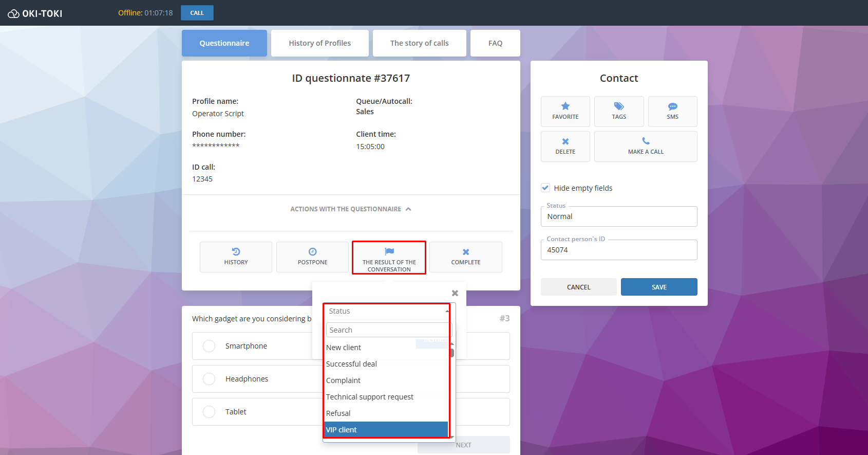Choose the Tablet radio option

pos(209,412)
